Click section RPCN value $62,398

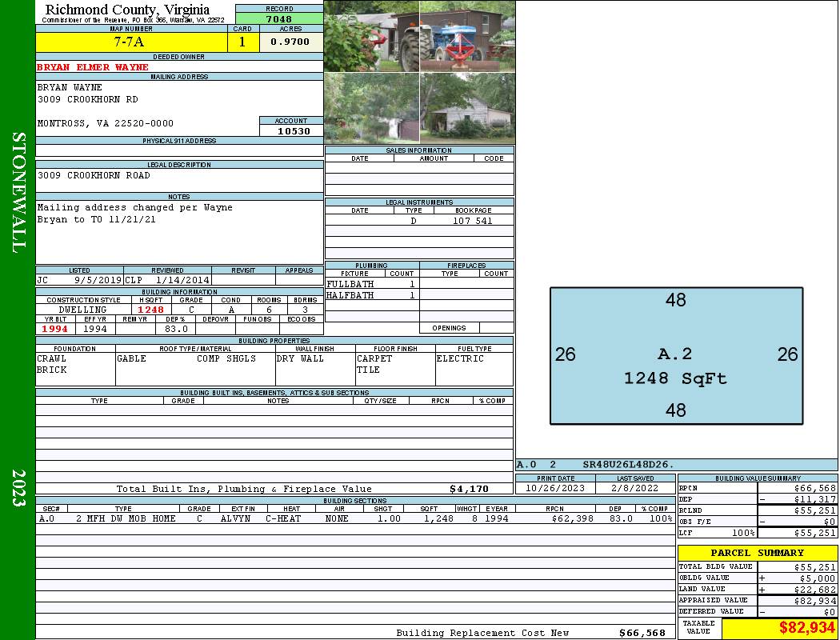point(572,518)
